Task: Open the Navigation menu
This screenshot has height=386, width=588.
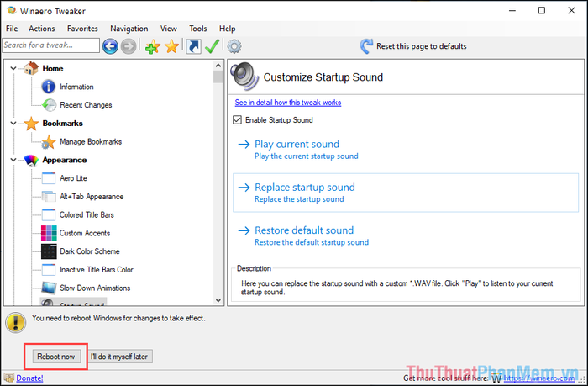Action: 129,29
